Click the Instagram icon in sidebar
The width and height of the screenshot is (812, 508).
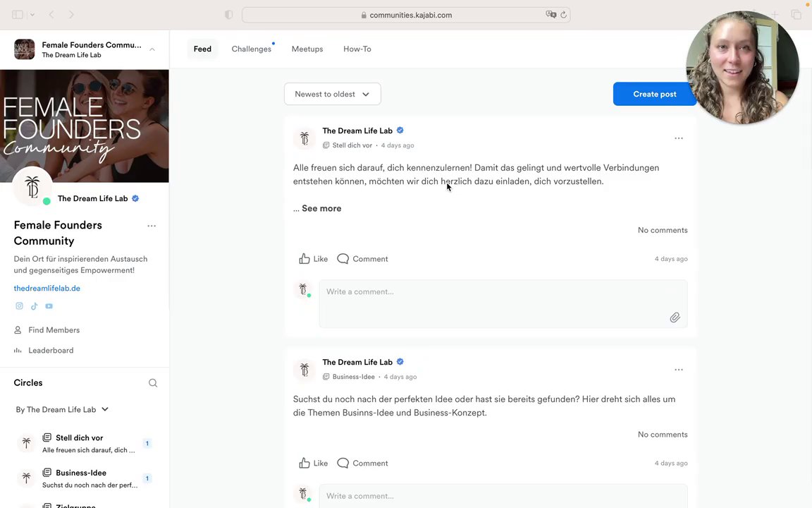19,306
